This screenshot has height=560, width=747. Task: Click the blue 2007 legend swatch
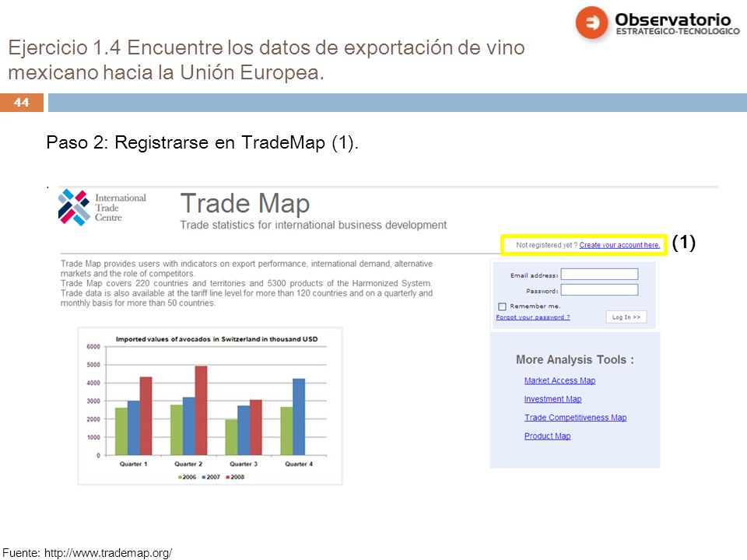(x=204, y=477)
